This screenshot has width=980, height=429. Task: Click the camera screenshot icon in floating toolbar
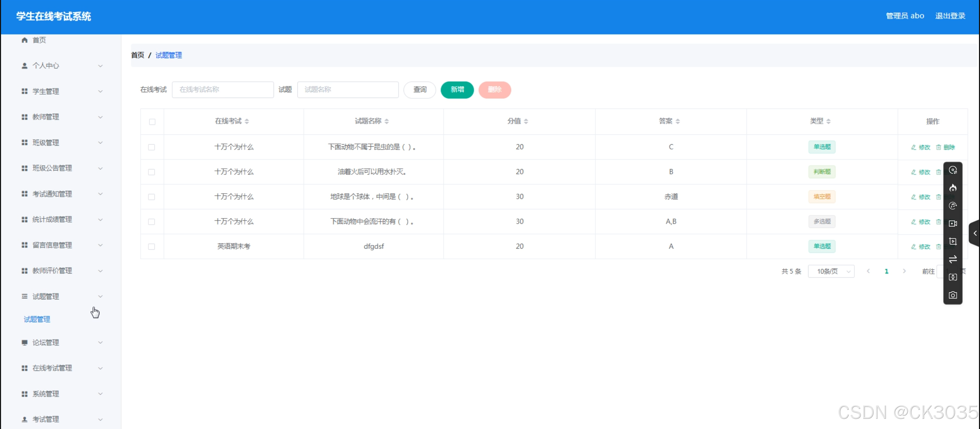coord(953,295)
